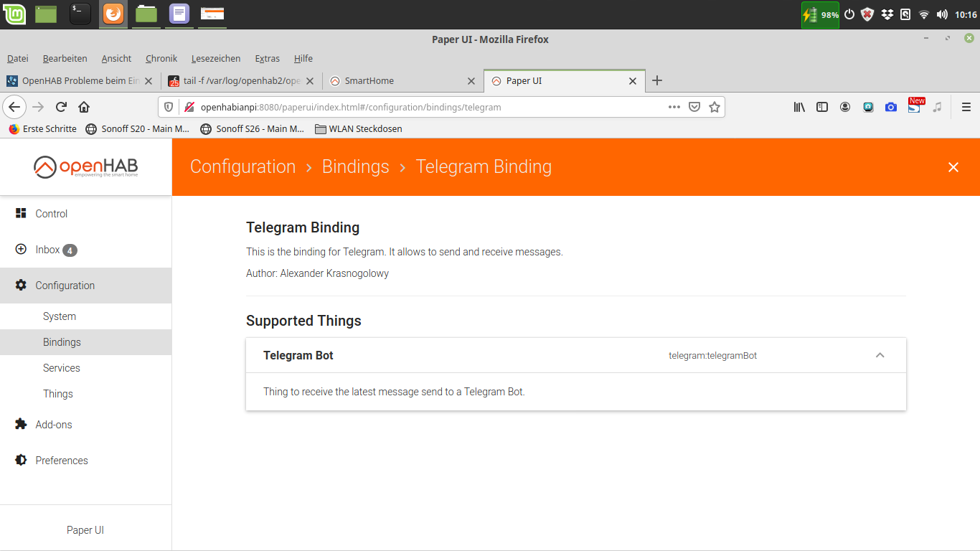Bookmark this page with the star
This screenshot has width=980, height=551.
pyautogui.click(x=715, y=107)
